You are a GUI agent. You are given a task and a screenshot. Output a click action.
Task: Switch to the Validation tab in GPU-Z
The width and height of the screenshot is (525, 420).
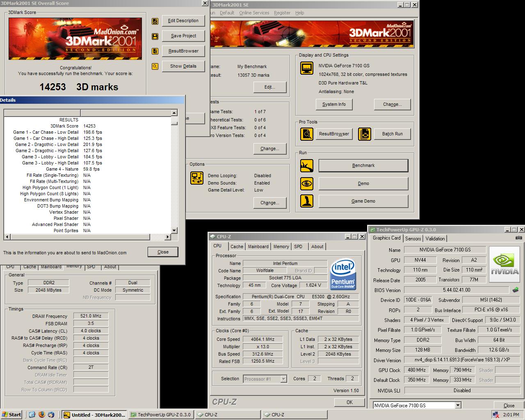[x=435, y=239]
